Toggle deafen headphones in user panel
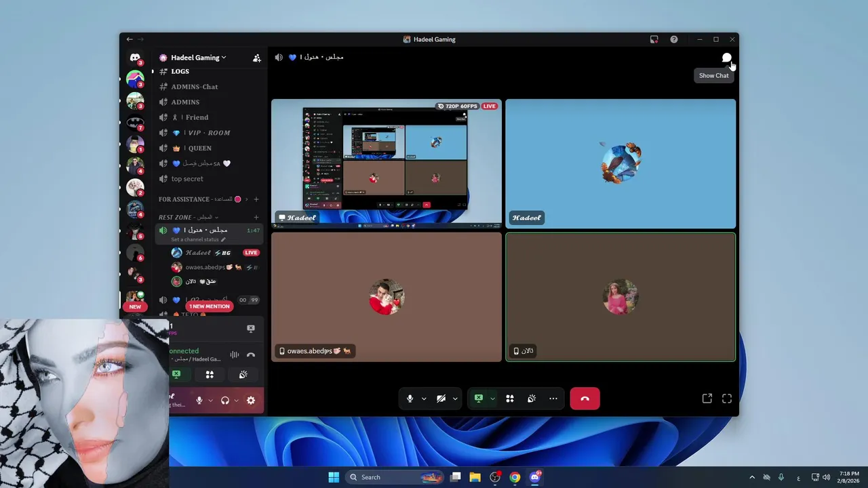The image size is (868, 488). pyautogui.click(x=225, y=401)
